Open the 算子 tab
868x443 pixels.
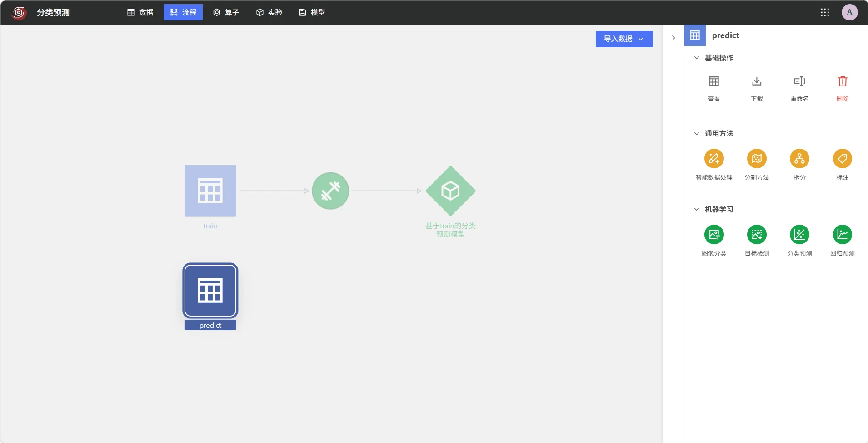click(x=226, y=12)
